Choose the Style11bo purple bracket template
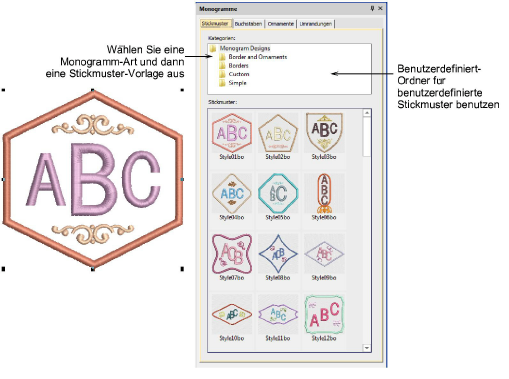 click(278, 318)
